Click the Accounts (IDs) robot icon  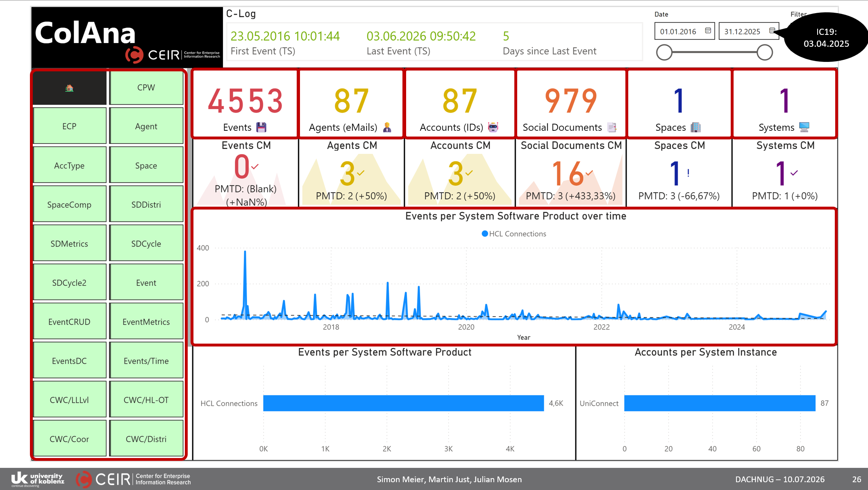point(493,128)
